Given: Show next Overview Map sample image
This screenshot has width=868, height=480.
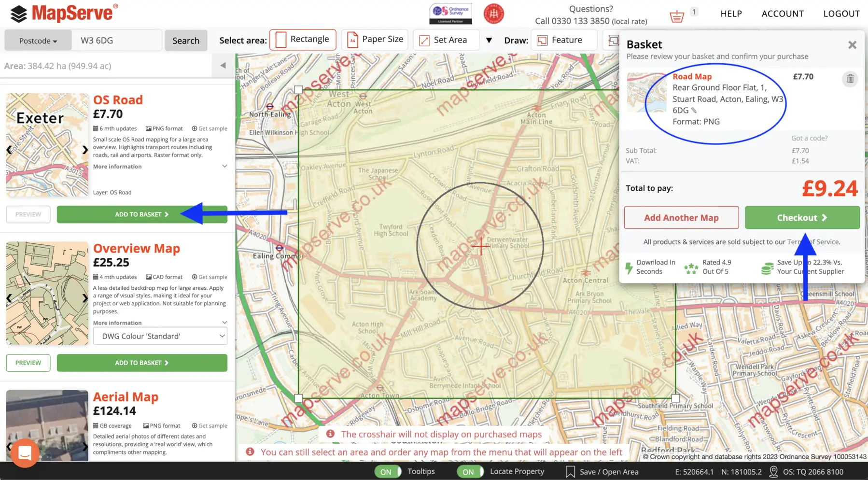Looking at the screenshot, I should pos(85,298).
